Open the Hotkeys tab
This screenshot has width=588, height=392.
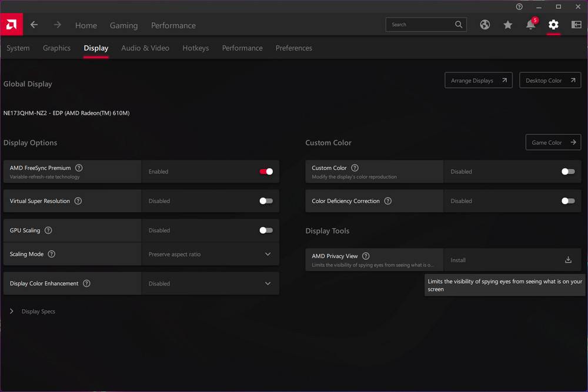pos(195,48)
